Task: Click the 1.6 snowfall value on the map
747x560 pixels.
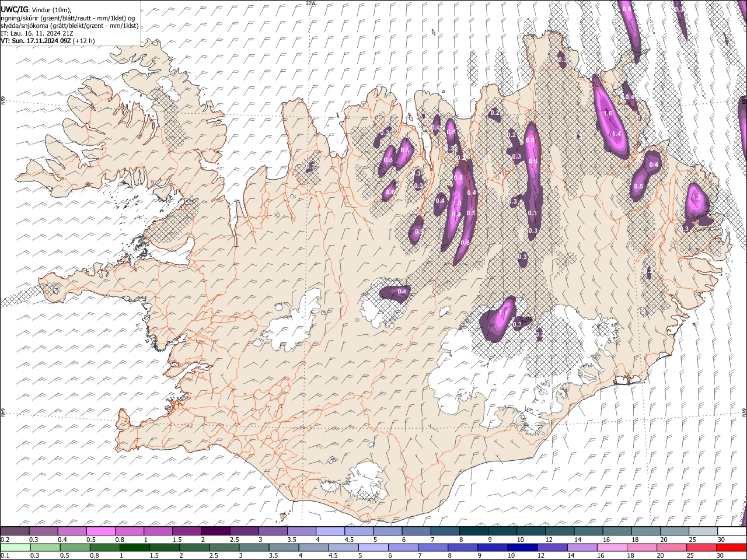Action: point(607,113)
